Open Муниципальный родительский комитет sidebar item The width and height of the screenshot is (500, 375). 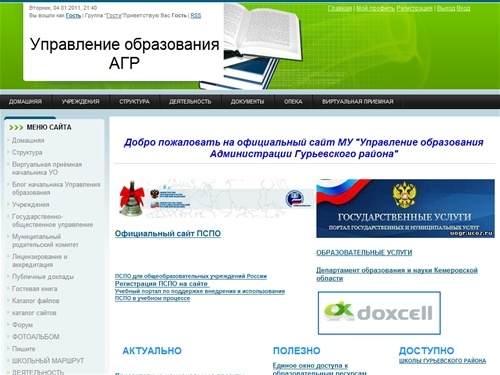45,241
